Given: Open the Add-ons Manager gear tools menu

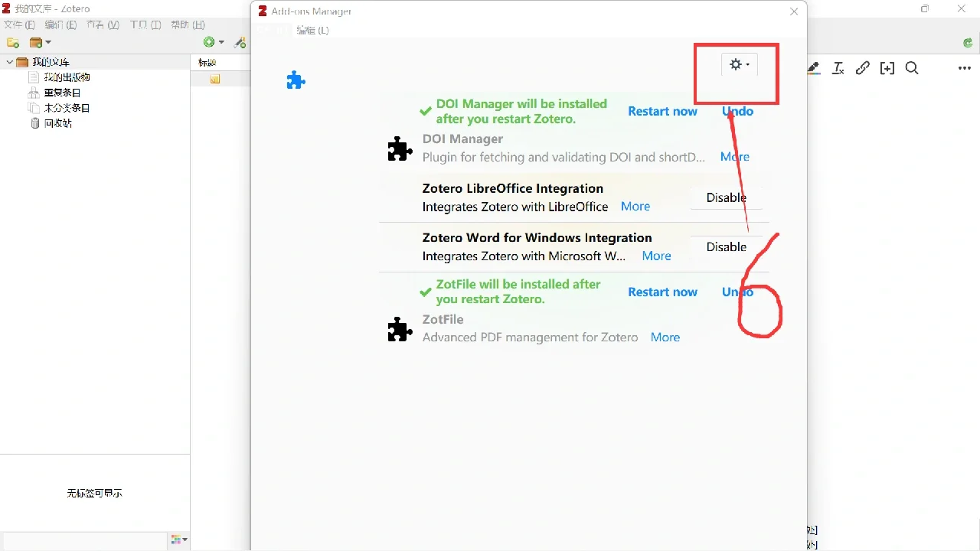Looking at the screenshot, I should tap(740, 65).
